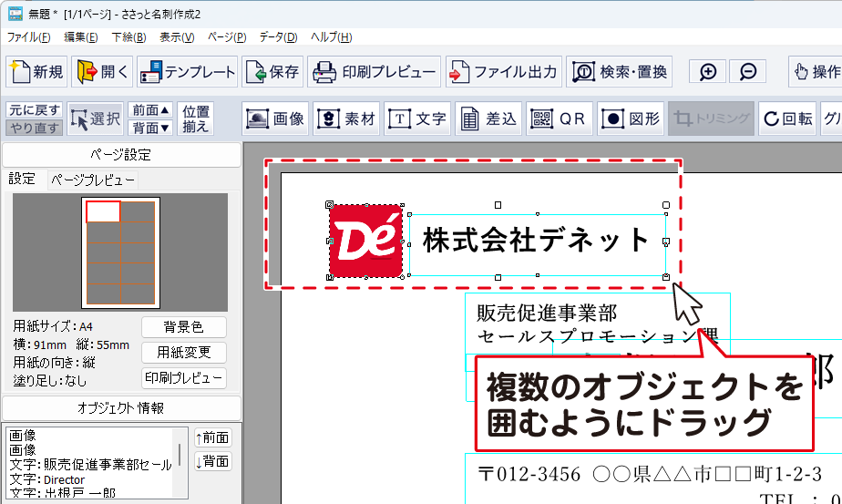Image resolution: width=842 pixels, height=504 pixels.
Task: Click the ファイル出力 export button
Action: tap(504, 71)
